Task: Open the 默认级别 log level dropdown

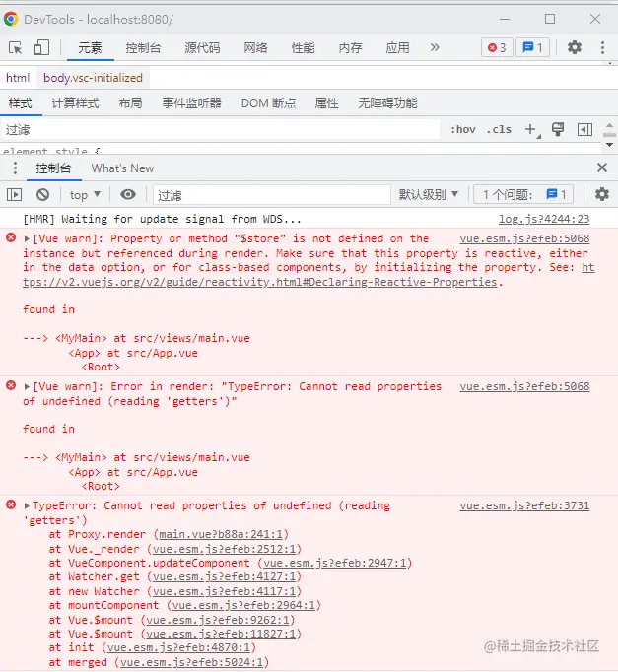Action: pos(428,195)
